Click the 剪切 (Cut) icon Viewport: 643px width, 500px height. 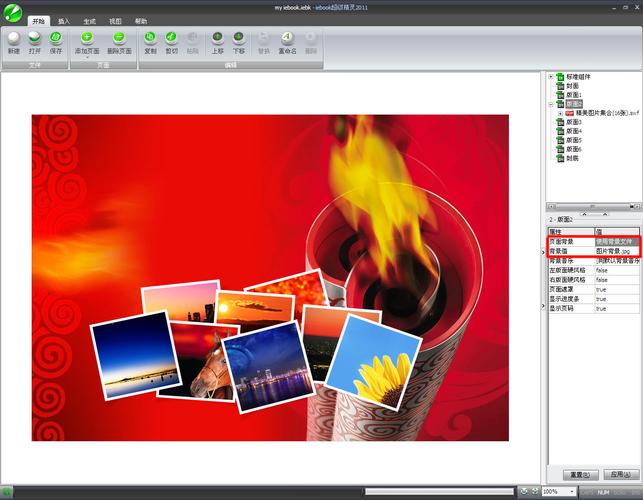pos(171,39)
